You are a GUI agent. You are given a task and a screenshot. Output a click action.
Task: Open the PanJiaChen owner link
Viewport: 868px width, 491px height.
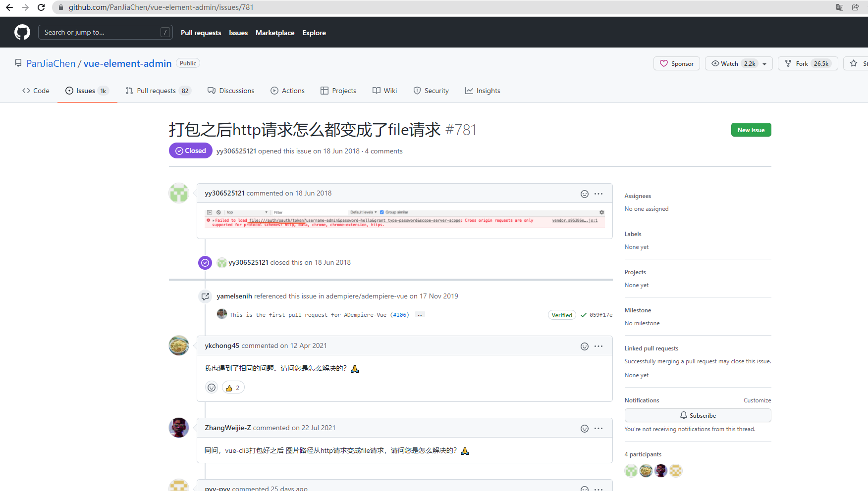tap(51, 63)
